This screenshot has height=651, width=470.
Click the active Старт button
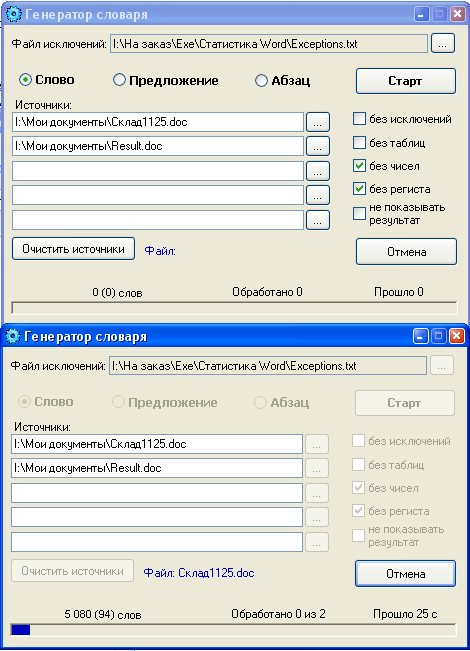coord(406,81)
